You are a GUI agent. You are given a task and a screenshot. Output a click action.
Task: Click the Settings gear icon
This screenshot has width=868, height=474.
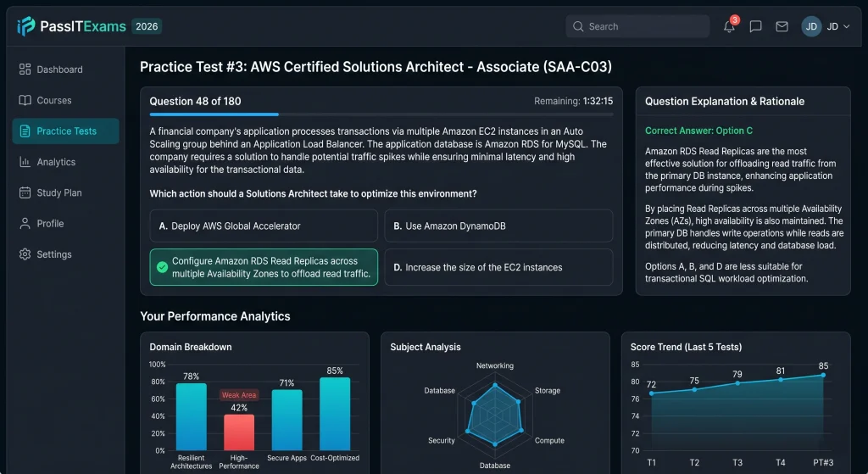tap(25, 254)
